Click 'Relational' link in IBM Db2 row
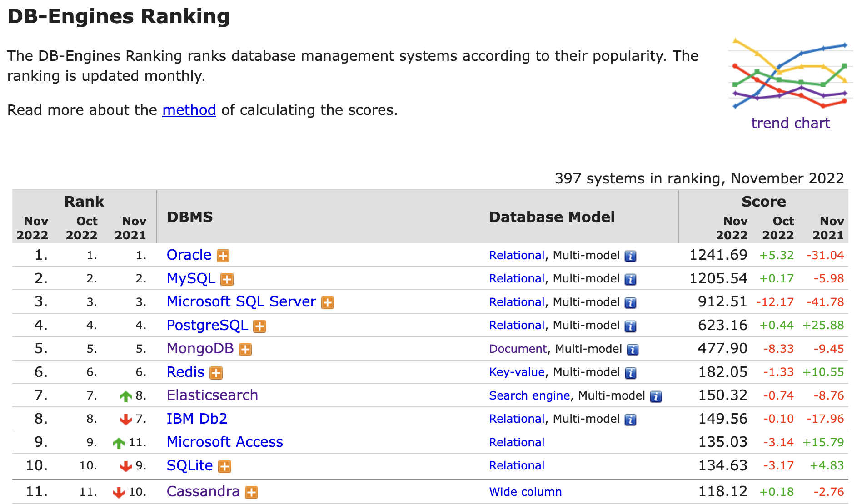This screenshot has width=857, height=504. point(517,419)
